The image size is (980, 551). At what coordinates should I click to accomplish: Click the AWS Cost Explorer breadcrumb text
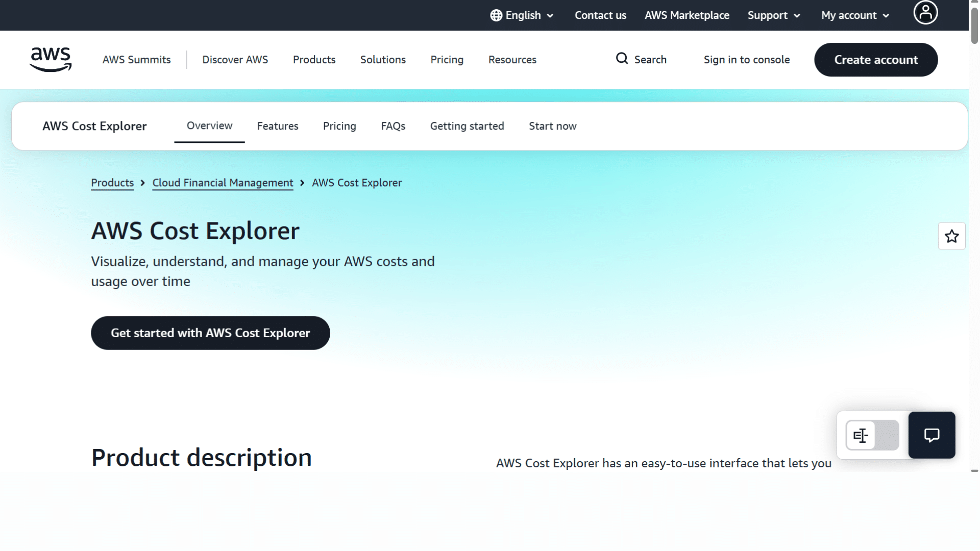(x=357, y=183)
